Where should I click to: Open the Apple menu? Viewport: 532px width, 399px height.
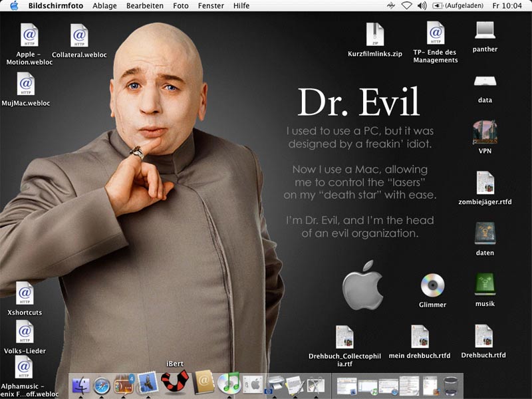coord(14,6)
